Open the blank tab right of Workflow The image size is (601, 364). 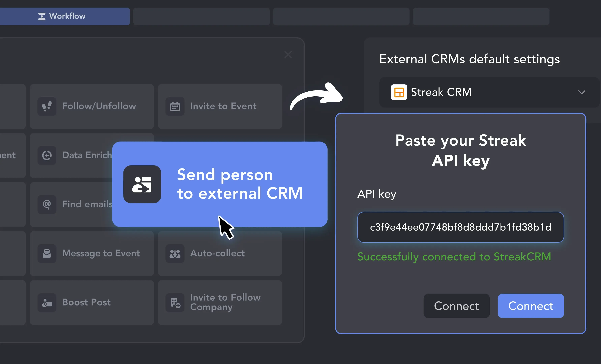pyautogui.click(x=201, y=16)
